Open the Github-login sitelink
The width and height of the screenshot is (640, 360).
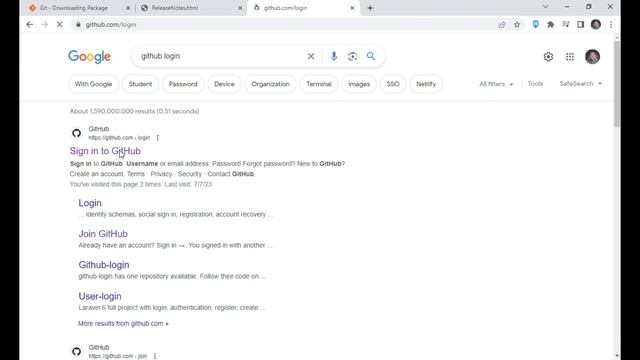(104, 265)
